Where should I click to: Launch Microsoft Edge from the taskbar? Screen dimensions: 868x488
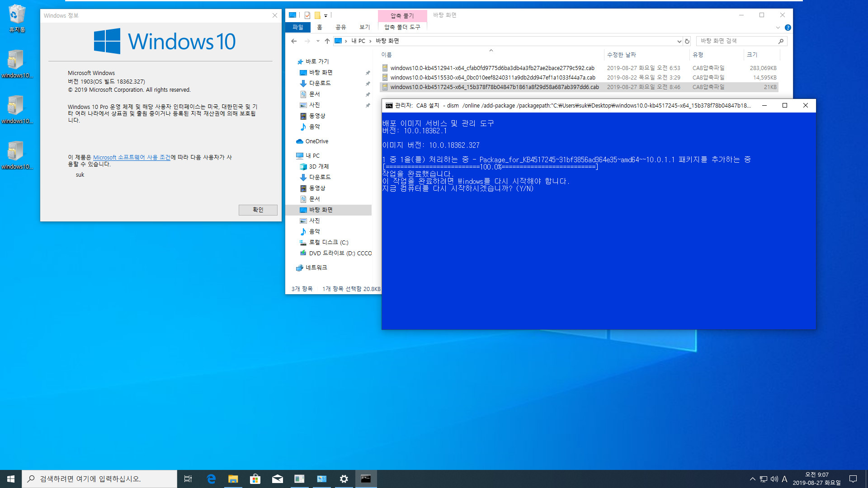[x=211, y=479]
